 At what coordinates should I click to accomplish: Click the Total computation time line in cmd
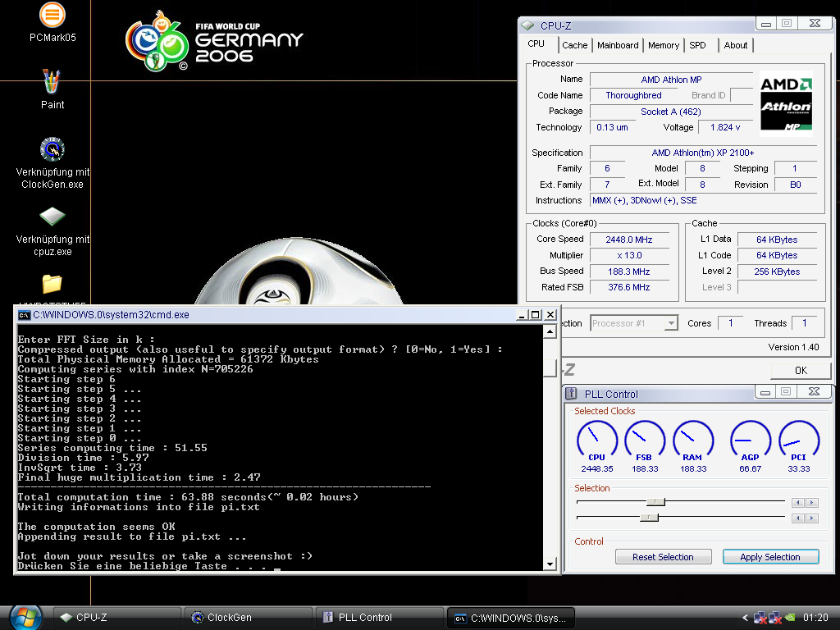coord(188,497)
